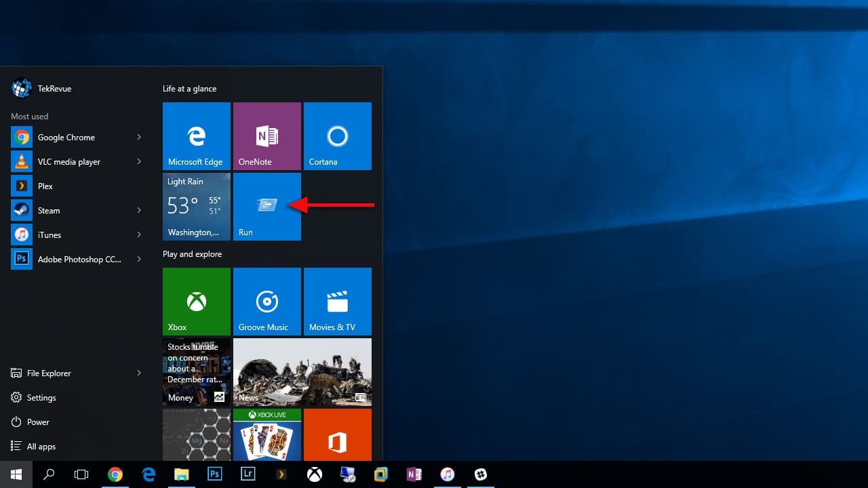Viewport: 868px width, 488px height.
Task: Expand File Explorer jump list arrow
Action: (x=139, y=373)
